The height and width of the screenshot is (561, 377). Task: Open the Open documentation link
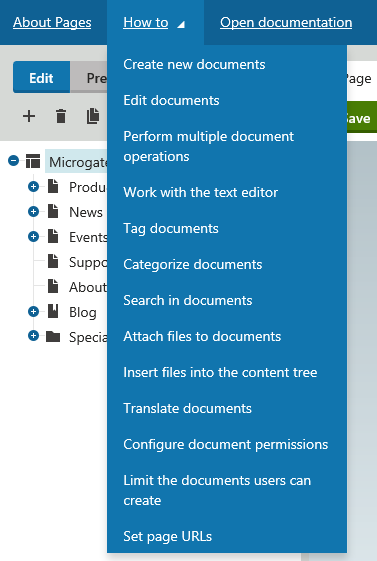(x=286, y=23)
